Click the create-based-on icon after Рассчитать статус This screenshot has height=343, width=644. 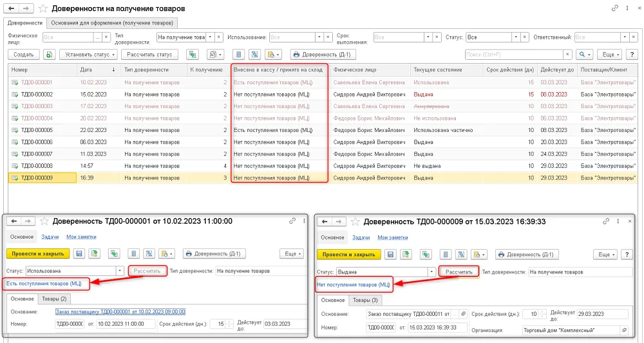click(192, 55)
